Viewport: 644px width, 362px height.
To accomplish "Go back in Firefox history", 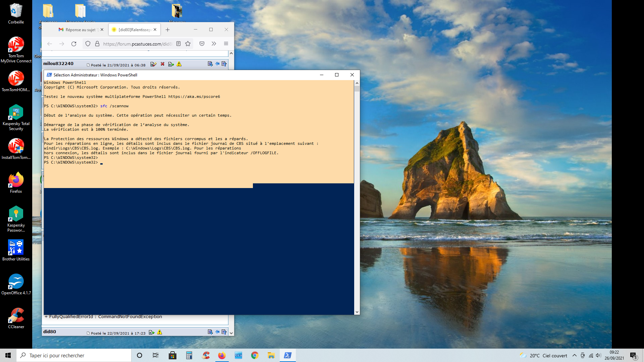I will point(50,44).
